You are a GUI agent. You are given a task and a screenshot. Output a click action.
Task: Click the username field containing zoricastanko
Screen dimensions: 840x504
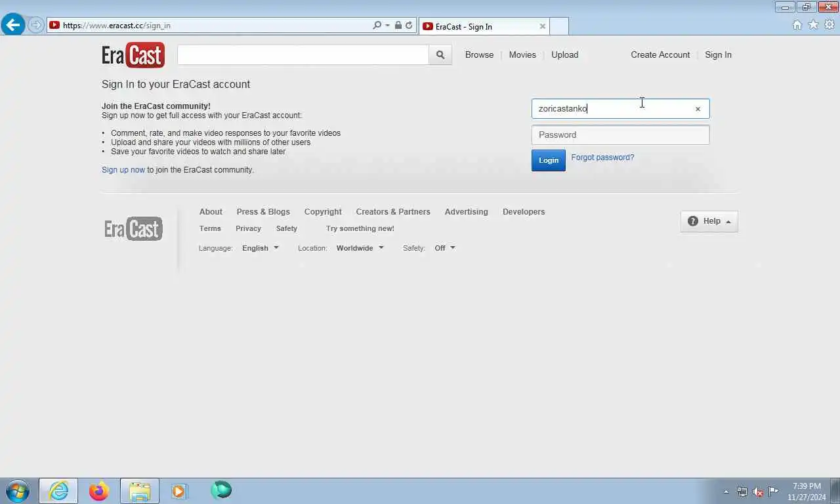(620, 109)
